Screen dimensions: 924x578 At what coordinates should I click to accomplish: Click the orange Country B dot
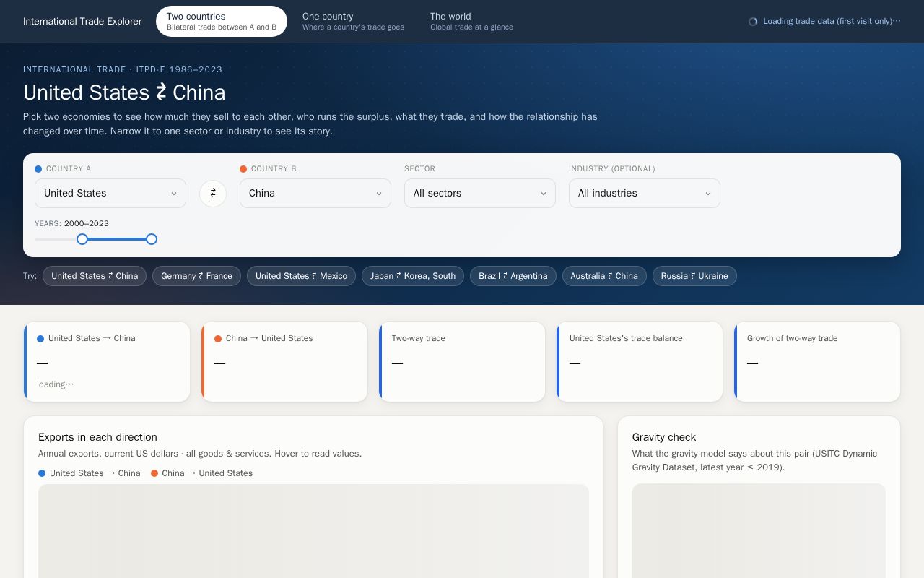coord(243,169)
